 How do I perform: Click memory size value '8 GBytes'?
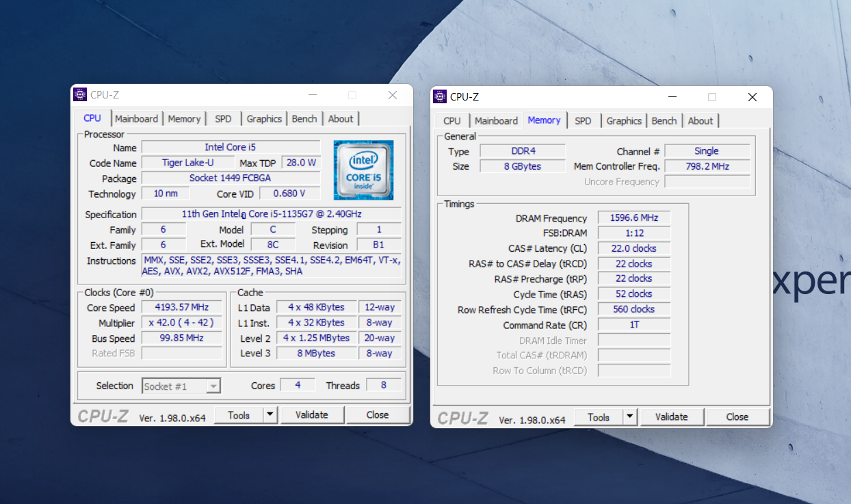[x=523, y=166]
